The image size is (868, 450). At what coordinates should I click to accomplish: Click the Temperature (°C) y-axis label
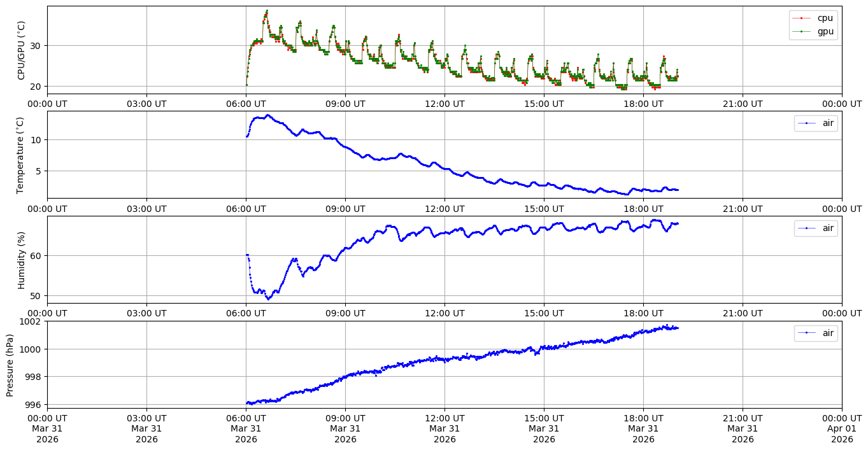tap(20, 155)
